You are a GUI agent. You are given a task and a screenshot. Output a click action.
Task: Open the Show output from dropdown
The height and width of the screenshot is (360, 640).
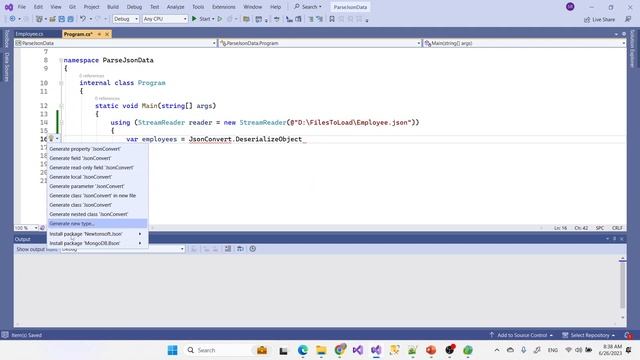122,249
